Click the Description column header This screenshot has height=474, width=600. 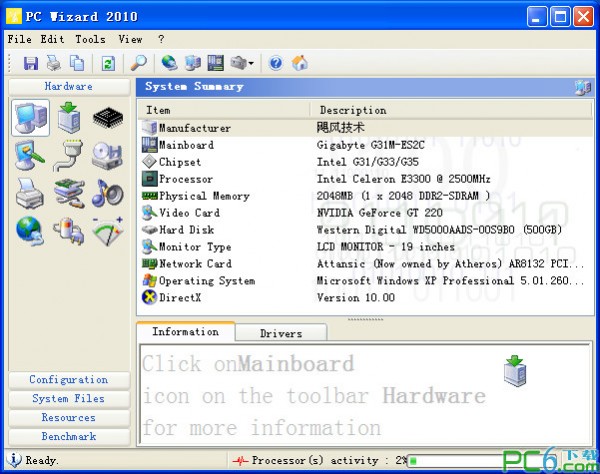point(451,110)
